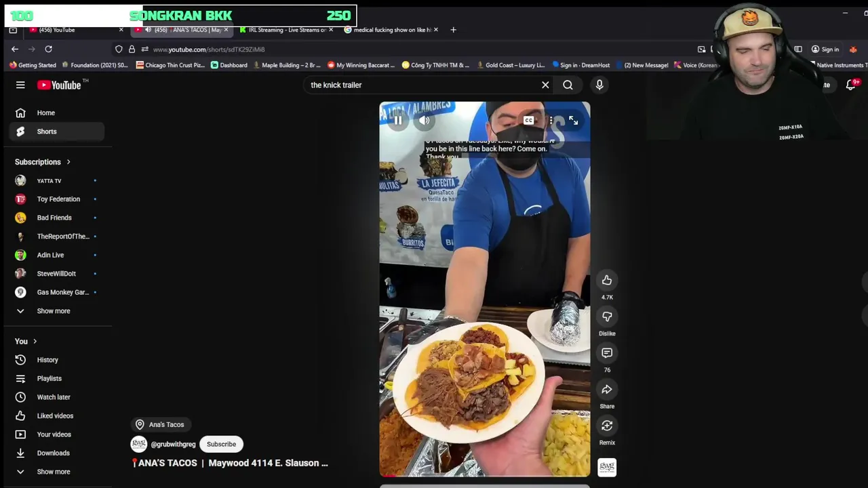Screen dimensions: 868x488
Task: Open the comments with 76 replies
Action: tap(607, 353)
